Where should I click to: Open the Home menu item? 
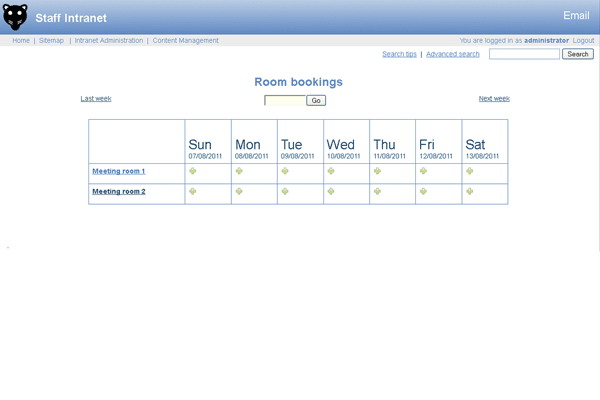[x=21, y=41]
